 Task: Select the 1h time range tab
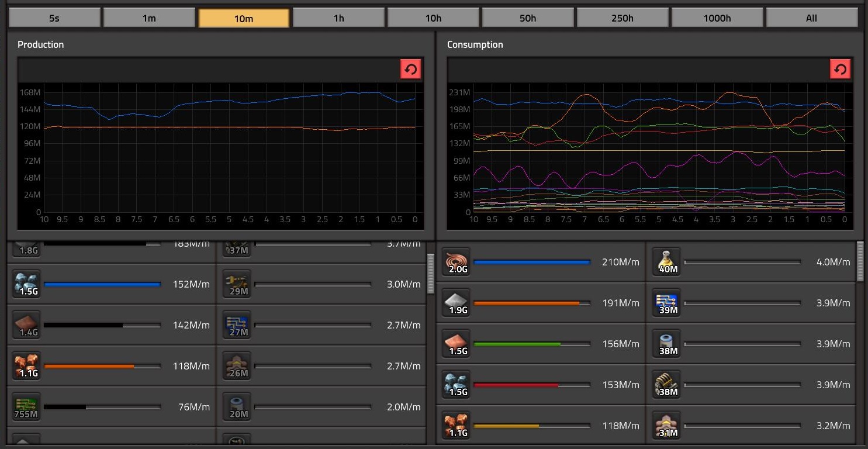(x=338, y=18)
